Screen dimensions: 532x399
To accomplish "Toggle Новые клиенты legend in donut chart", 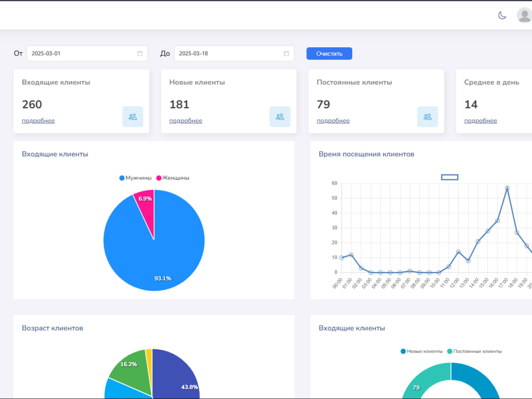I will click(421, 351).
